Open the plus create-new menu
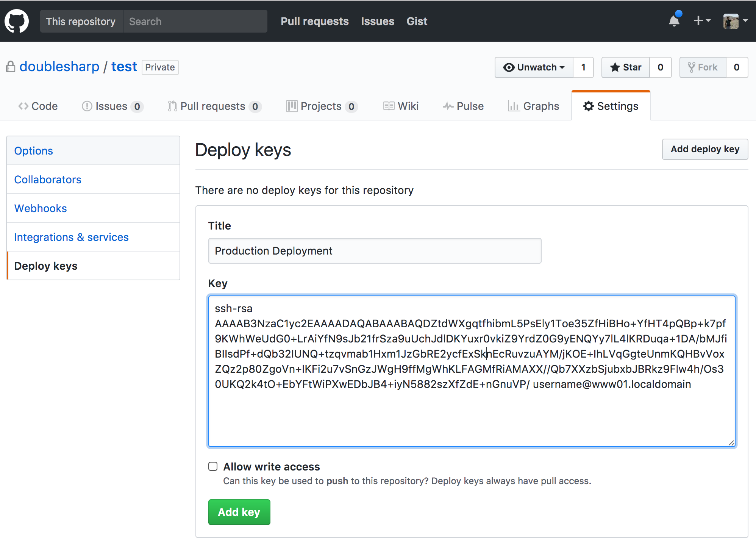The image size is (756, 547). [x=702, y=21]
